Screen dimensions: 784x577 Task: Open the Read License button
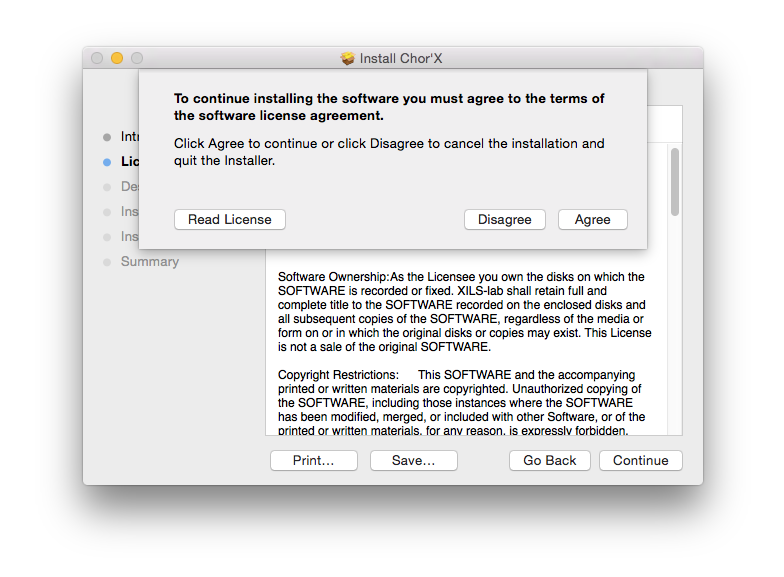(x=230, y=220)
